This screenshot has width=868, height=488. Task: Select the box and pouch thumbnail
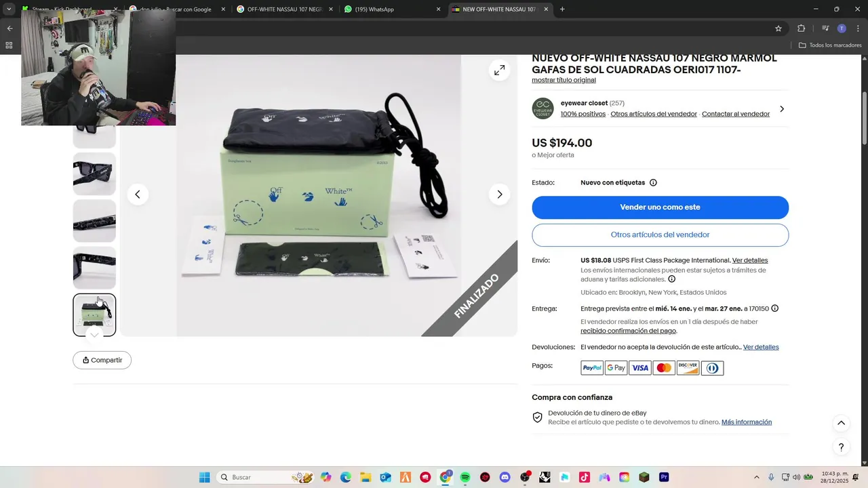pos(94,315)
